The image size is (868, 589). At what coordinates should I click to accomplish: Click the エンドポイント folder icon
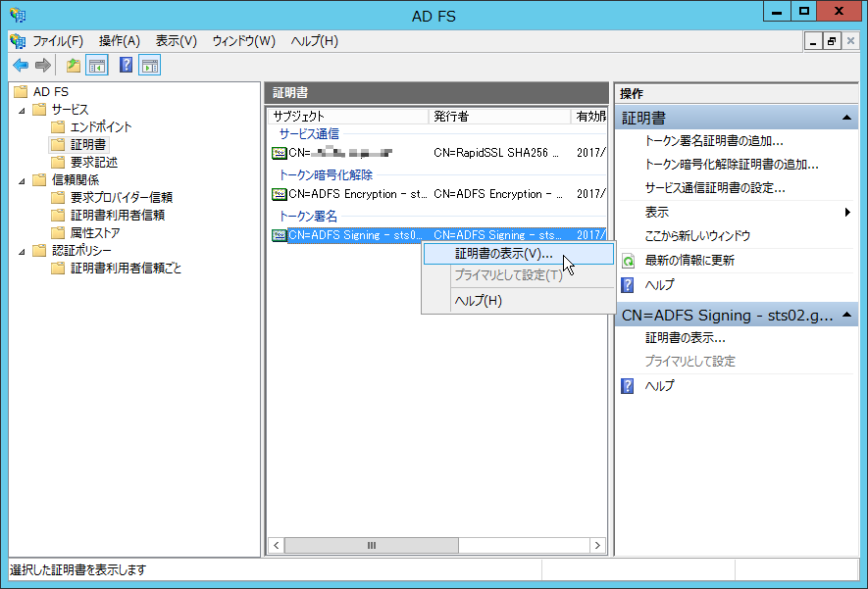coord(58,126)
